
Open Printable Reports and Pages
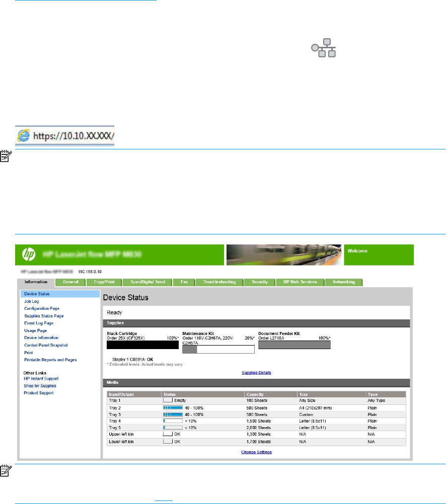click(x=50, y=360)
